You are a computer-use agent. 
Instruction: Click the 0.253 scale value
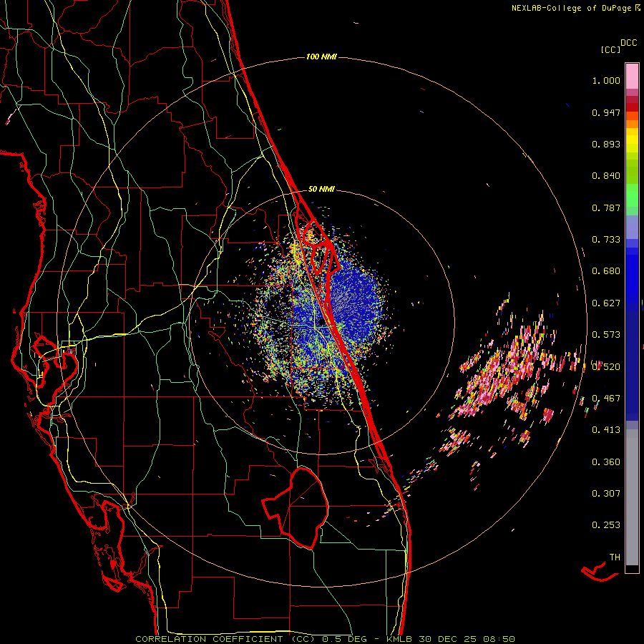click(606, 525)
